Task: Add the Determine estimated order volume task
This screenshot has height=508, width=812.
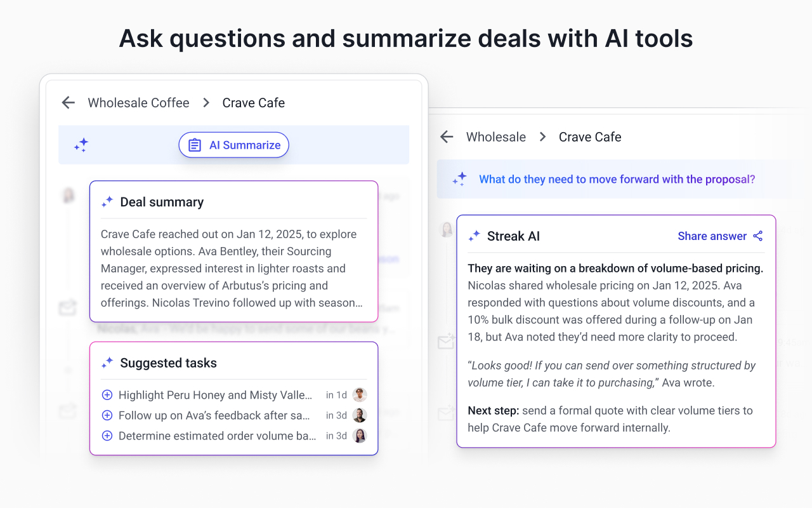Action: click(106, 436)
